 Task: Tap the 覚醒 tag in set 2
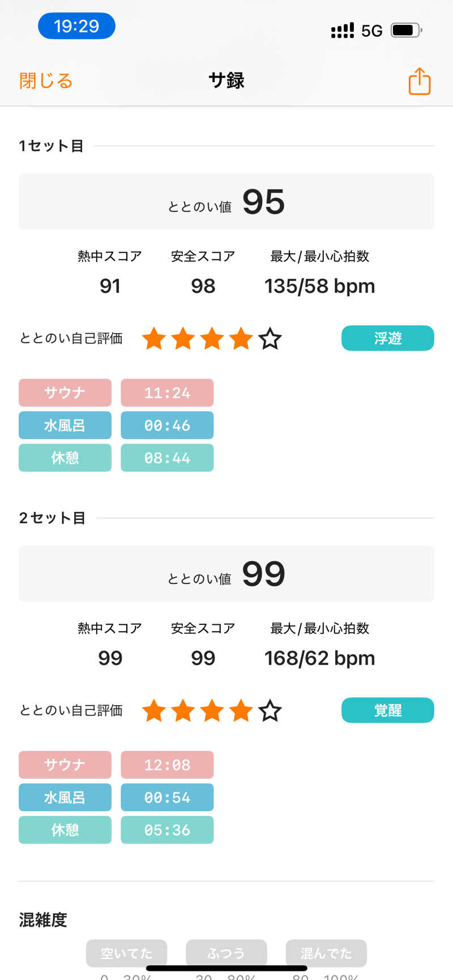(x=387, y=710)
